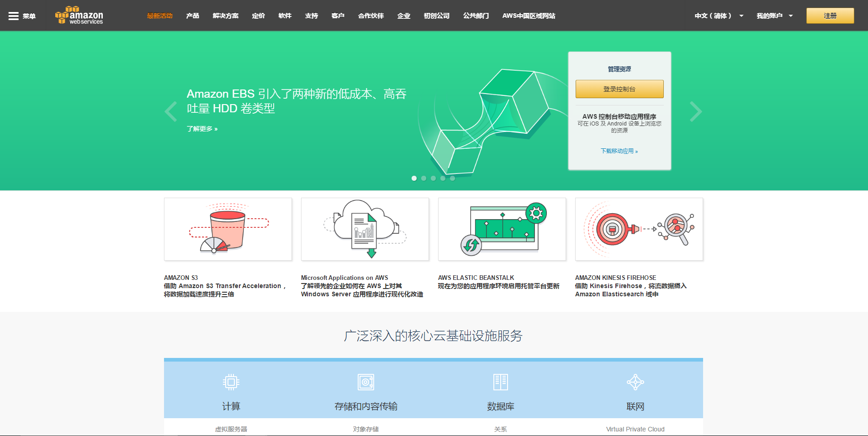Open the 解决方案 menu item
Screen dimensions: 868x436
pyautogui.click(x=226, y=16)
